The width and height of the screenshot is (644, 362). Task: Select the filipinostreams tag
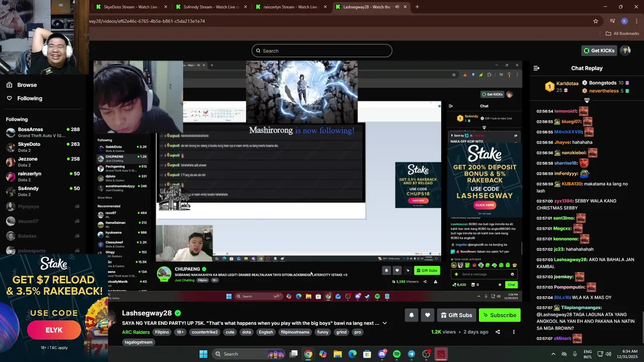point(294,332)
